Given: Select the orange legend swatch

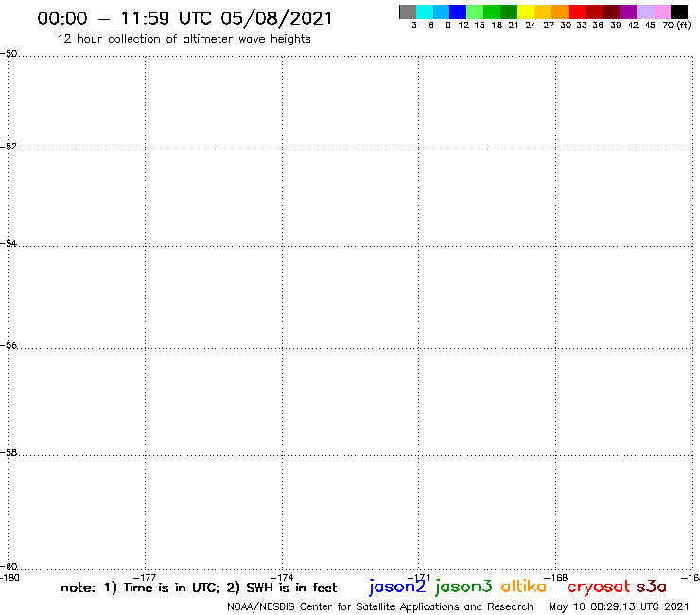Looking at the screenshot, I should [x=560, y=11].
